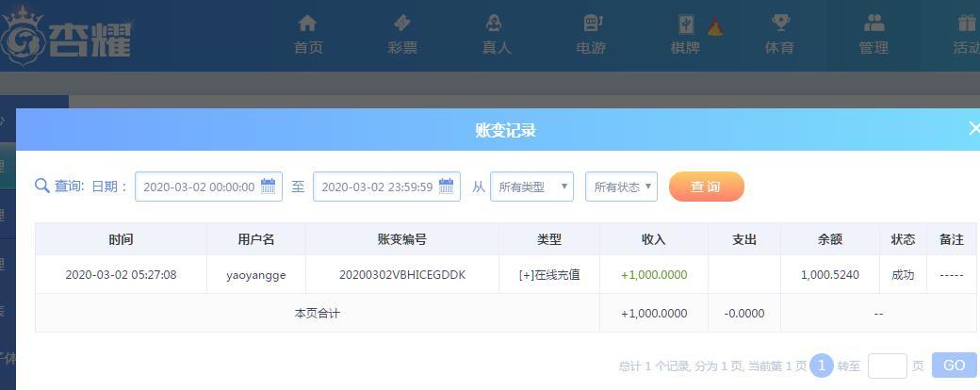The width and height of the screenshot is (980, 390).
Task: Select 电游 menu label
Action: coord(591,48)
